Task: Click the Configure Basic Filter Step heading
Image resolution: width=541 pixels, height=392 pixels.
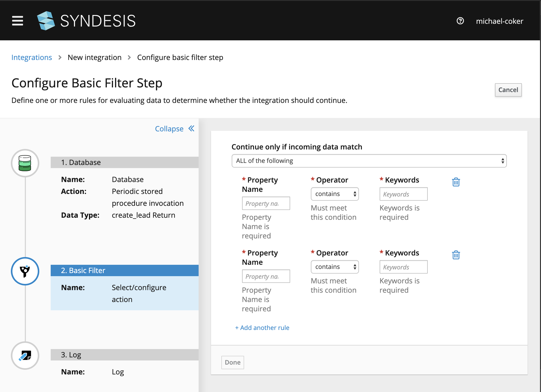Action: pos(87,83)
